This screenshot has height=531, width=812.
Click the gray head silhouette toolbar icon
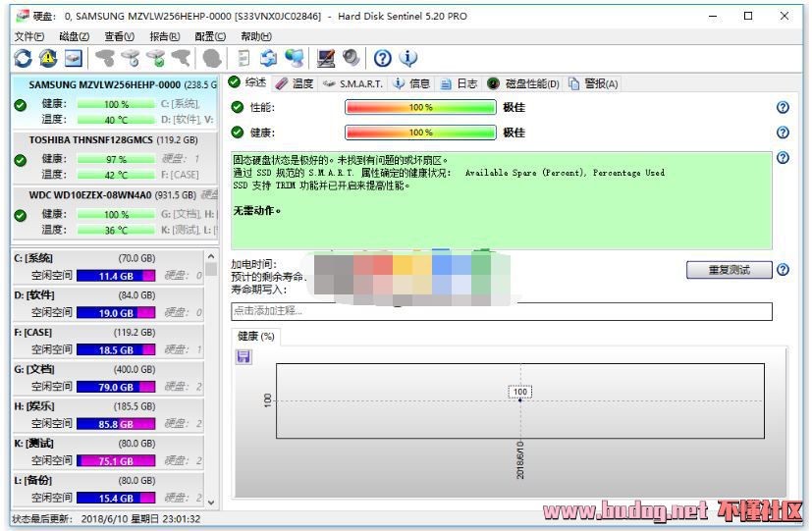(212, 59)
